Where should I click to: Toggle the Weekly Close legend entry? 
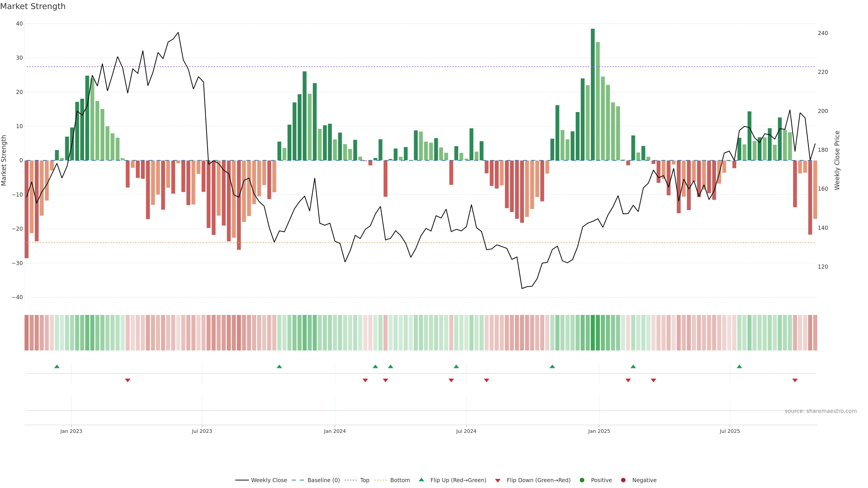(x=269, y=480)
